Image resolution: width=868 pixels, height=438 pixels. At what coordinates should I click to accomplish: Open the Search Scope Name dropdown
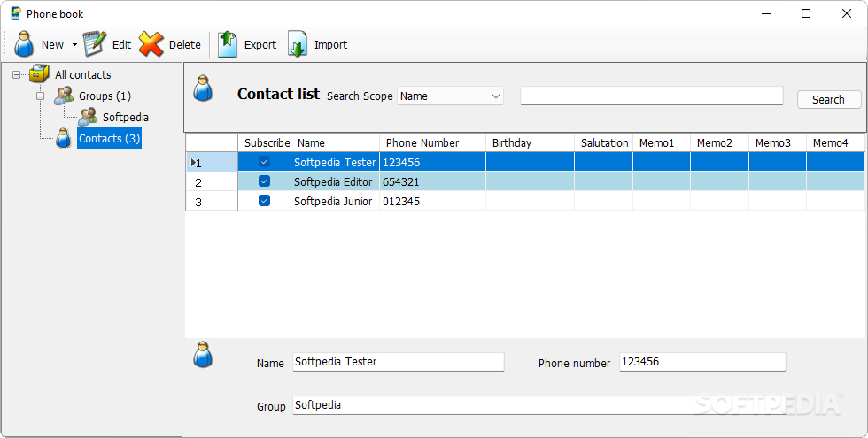[x=450, y=96]
